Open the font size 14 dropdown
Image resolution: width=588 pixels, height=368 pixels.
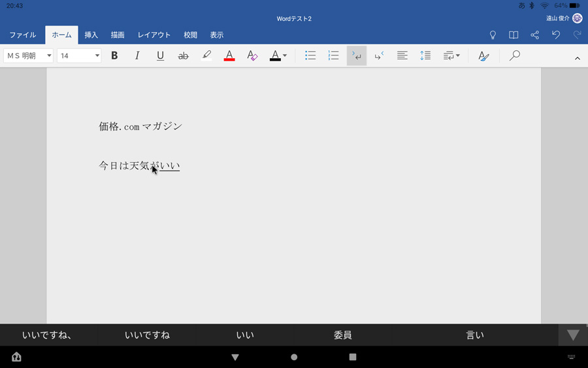click(79, 56)
